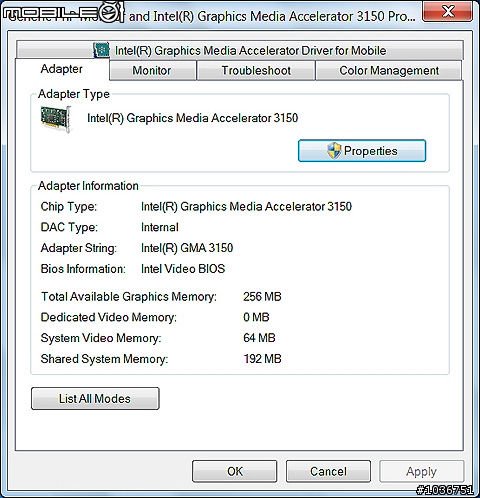This screenshot has height=498, width=480.
Task: Click the graphics adapter card icon
Action: tap(56, 119)
